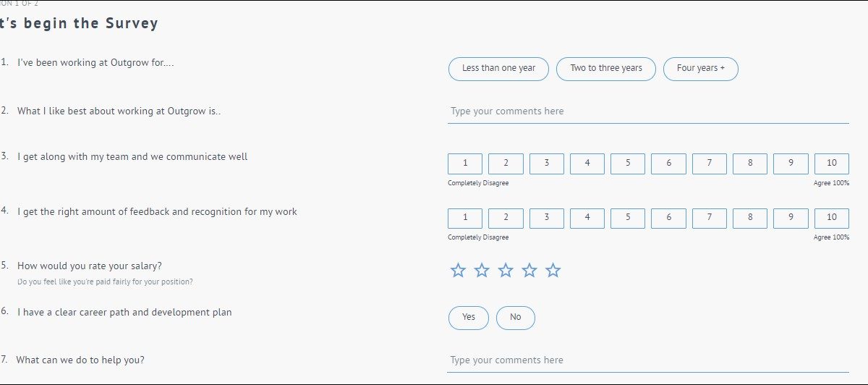
Task: Choose 1 for team communication rating
Action: [465, 164]
